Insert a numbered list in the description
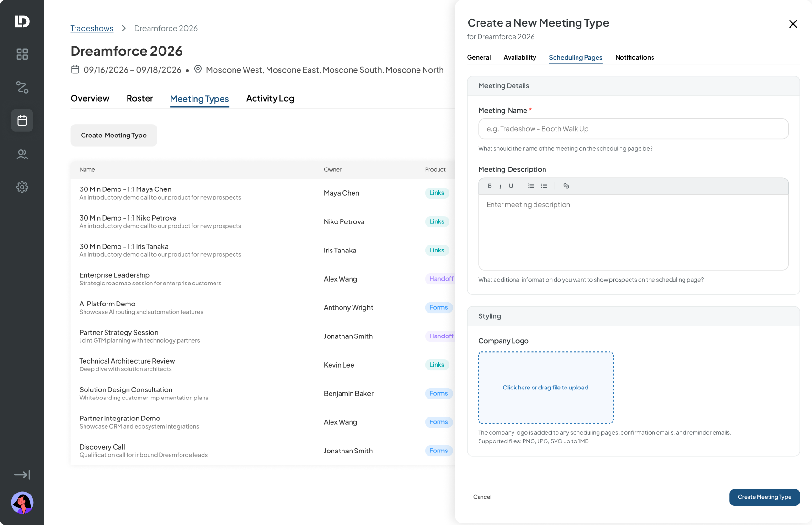The width and height of the screenshot is (812, 525). point(531,186)
